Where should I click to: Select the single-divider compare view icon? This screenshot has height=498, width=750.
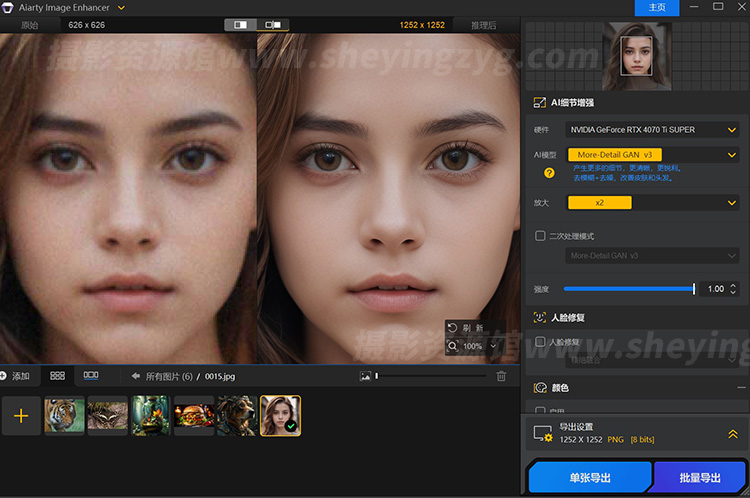coord(240,24)
